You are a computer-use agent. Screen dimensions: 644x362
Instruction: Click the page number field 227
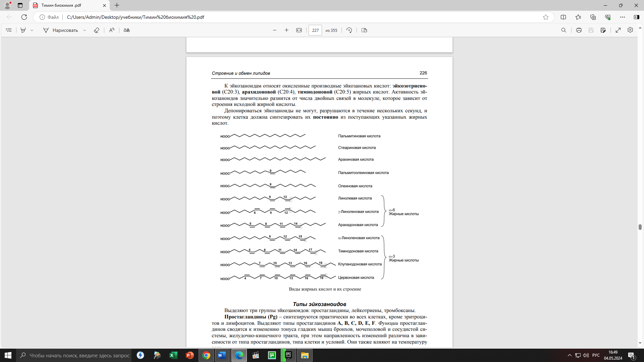click(315, 30)
